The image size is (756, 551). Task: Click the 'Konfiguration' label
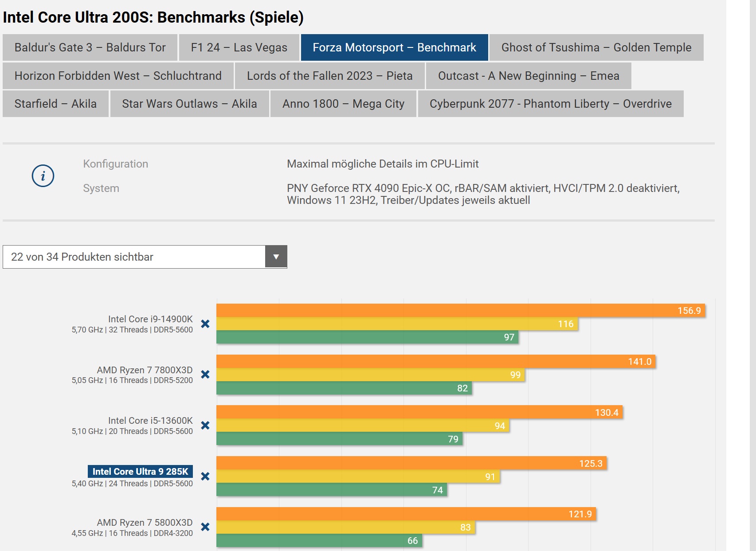point(116,164)
